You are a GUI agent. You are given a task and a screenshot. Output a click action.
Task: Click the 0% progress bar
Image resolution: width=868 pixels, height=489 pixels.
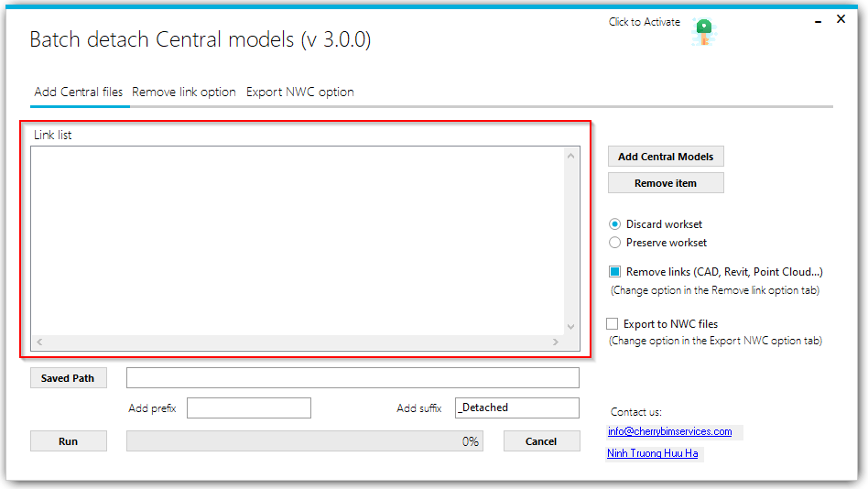pos(305,441)
